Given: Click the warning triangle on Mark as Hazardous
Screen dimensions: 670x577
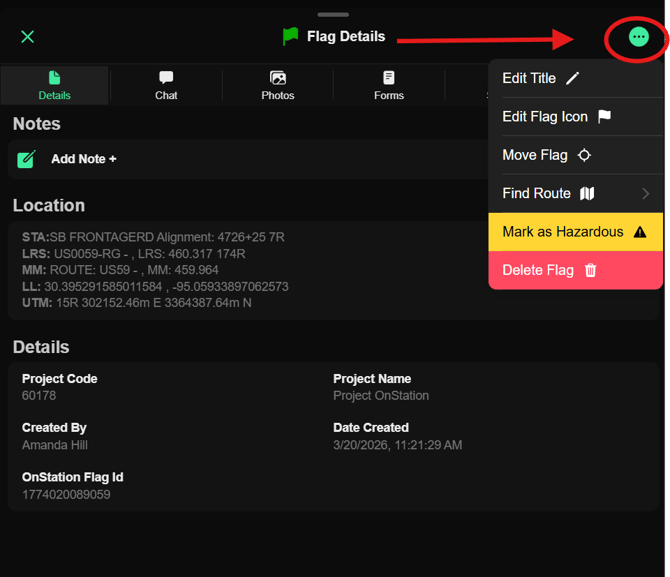Looking at the screenshot, I should 640,232.
